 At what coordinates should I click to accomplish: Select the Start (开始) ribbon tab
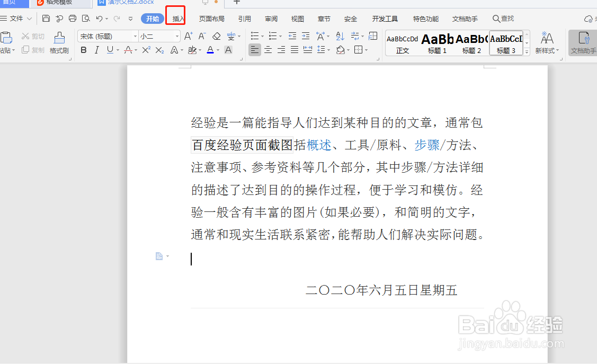pyautogui.click(x=153, y=19)
